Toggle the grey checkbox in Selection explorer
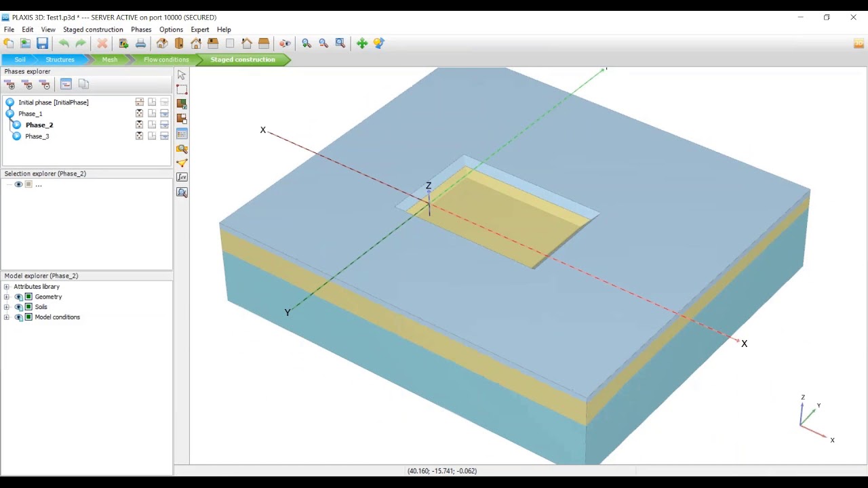The width and height of the screenshot is (868, 488). point(28,184)
